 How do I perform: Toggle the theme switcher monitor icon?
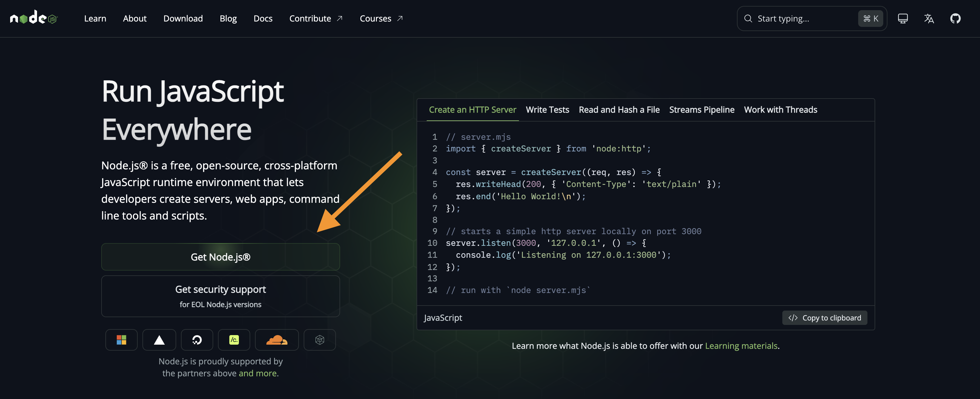coord(902,18)
